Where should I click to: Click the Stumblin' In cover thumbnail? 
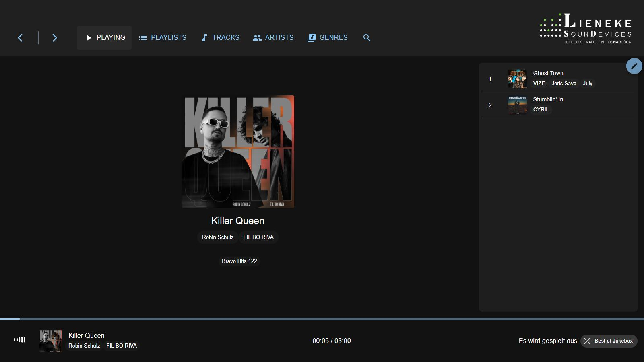click(x=517, y=105)
